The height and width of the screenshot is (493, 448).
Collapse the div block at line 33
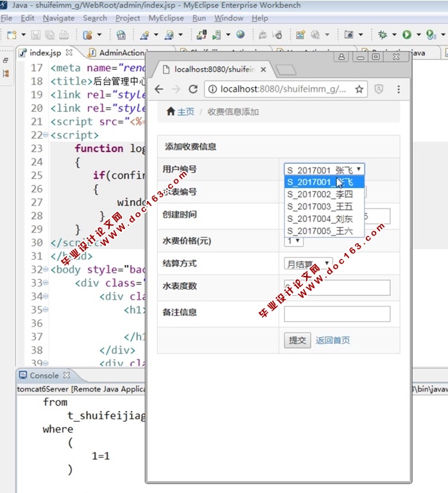pyautogui.click(x=46, y=283)
